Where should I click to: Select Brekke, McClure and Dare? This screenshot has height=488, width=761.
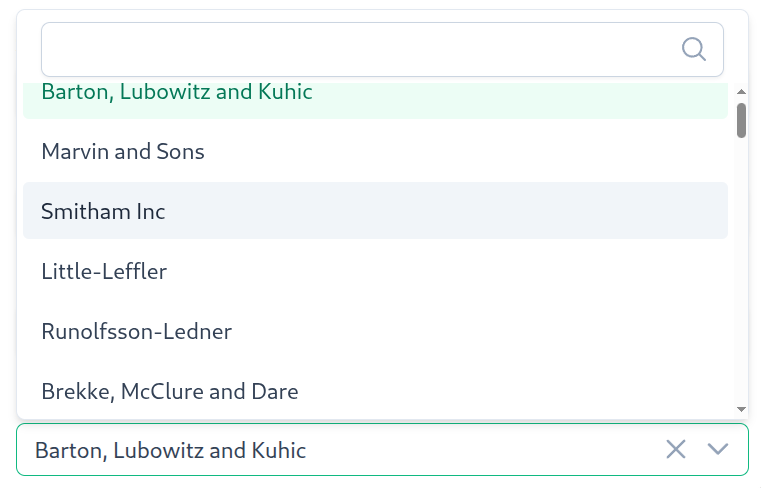(x=375, y=391)
